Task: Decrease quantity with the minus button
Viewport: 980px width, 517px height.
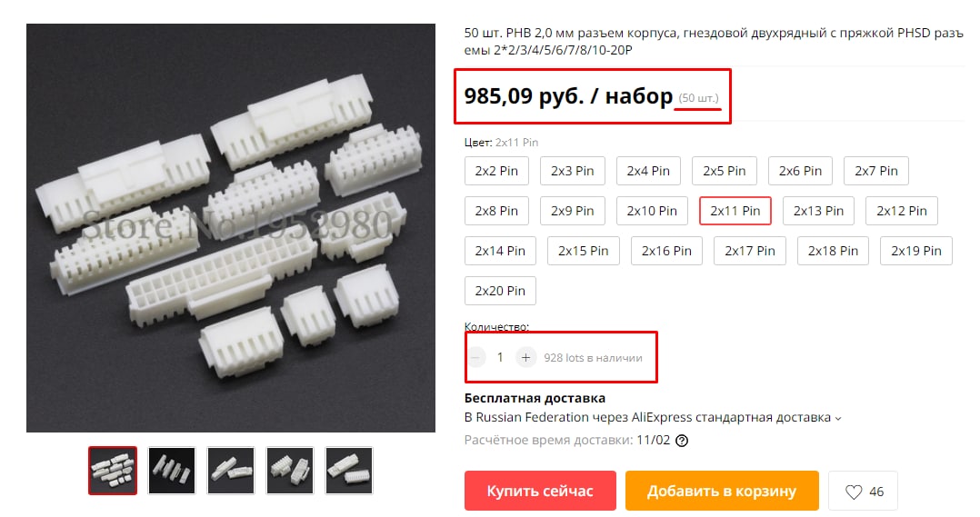Action: tap(475, 357)
